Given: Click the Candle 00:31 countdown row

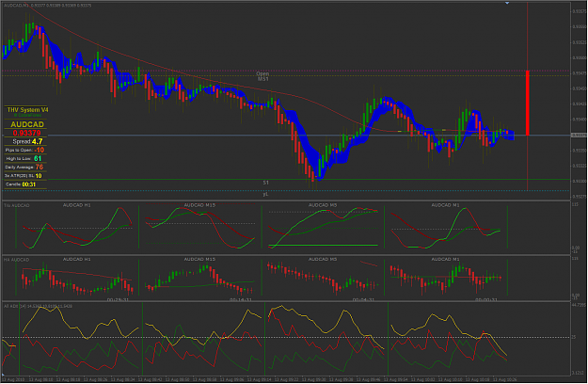Looking at the screenshot, I should tap(21, 184).
